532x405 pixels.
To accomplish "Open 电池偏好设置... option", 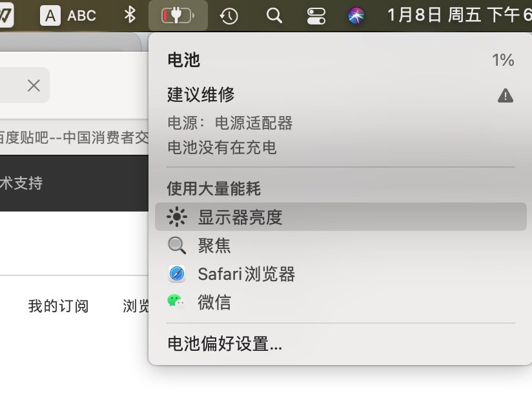I will (x=225, y=344).
